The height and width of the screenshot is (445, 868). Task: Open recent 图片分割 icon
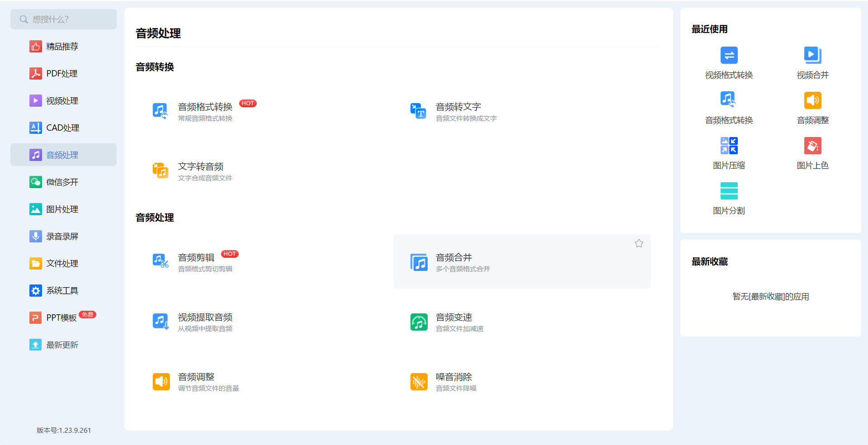pos(729,191)
